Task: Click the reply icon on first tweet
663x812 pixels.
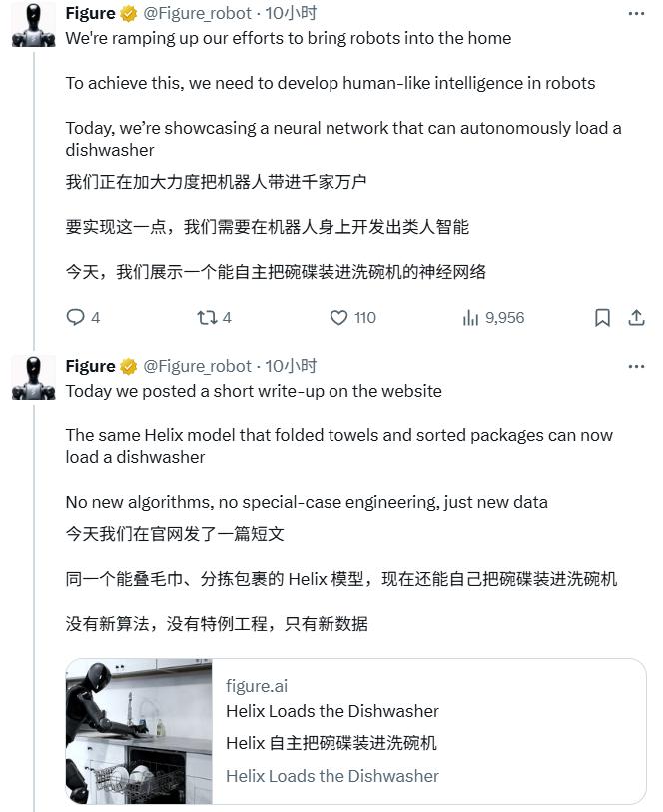Action: 76,317
